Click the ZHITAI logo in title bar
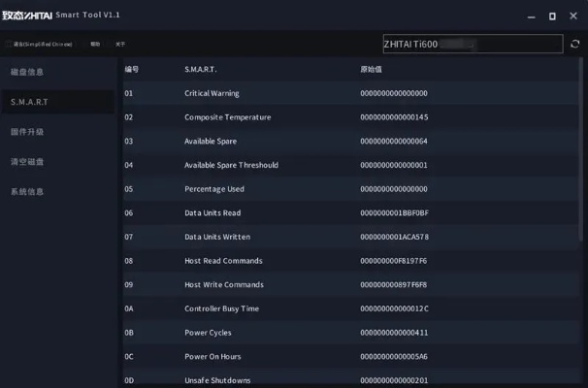This screenshot has width=588, height=388. (x=29, y=16)
